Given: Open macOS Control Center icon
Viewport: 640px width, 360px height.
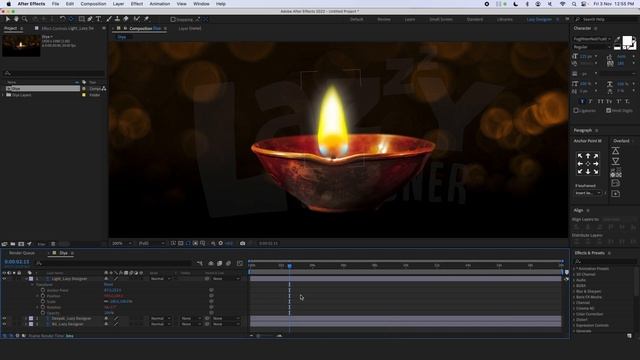Looking at the screenshot, I should point(584,4).
